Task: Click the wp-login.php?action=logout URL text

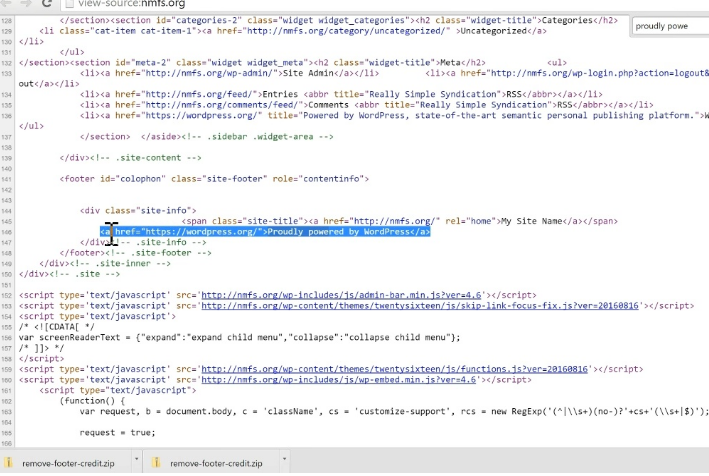Action: [600, 73]
